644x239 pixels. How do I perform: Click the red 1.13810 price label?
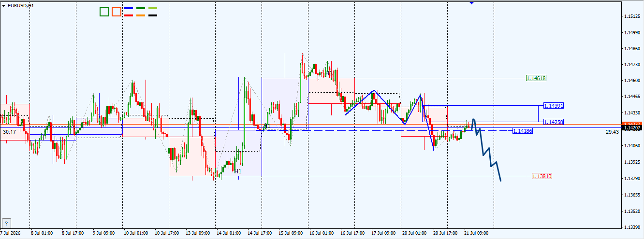542,176
